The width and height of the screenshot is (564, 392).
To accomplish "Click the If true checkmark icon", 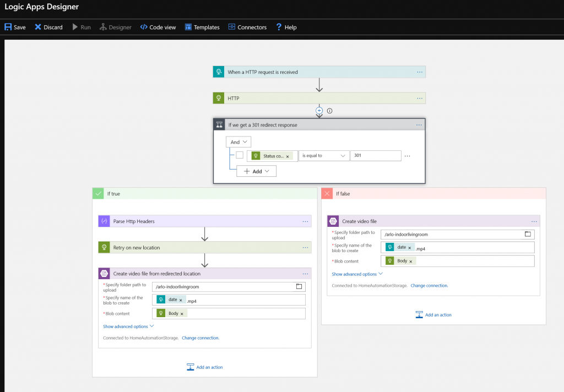I will click(98, 193).
